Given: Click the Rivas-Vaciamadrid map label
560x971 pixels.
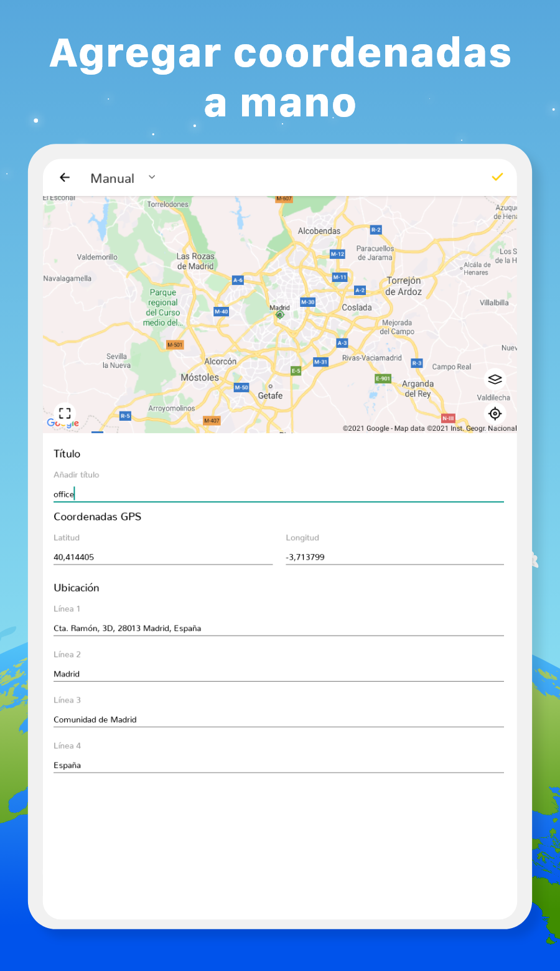Looking at the screenshot, I should click(372, 358).
